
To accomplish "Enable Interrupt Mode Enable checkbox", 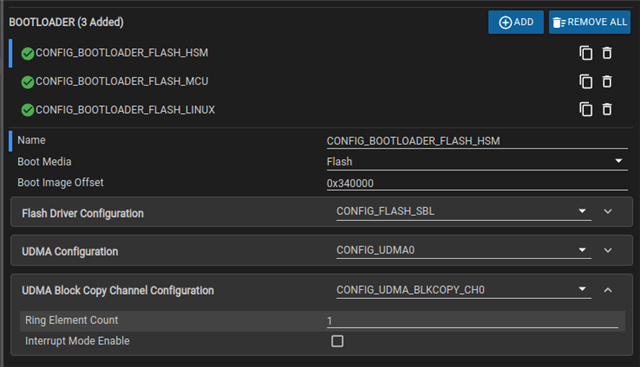I will 337,341.
